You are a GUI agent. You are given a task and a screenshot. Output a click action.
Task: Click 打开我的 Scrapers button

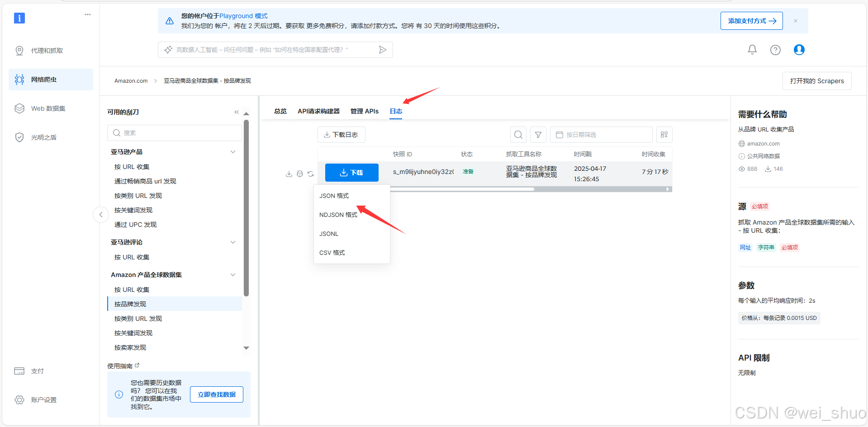click(x=817, y=81)
